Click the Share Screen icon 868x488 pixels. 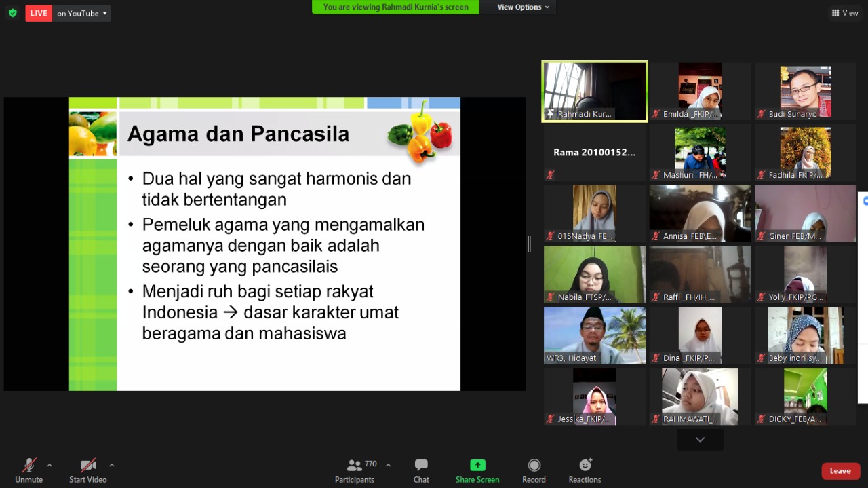click(477, 466)
